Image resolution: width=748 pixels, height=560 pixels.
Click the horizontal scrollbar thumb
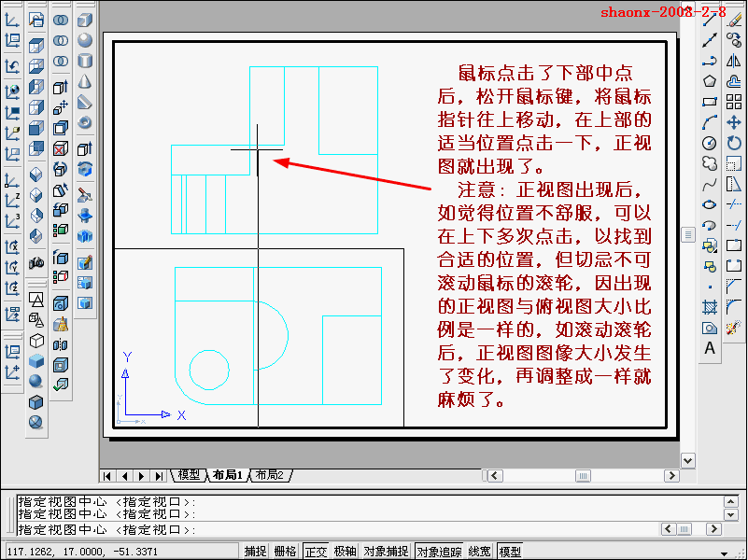[x=583, y=476]
